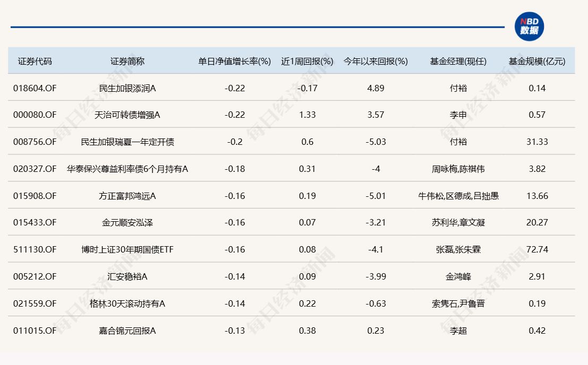Click the 基金规模(亿元) column header

tap(537, 61)
